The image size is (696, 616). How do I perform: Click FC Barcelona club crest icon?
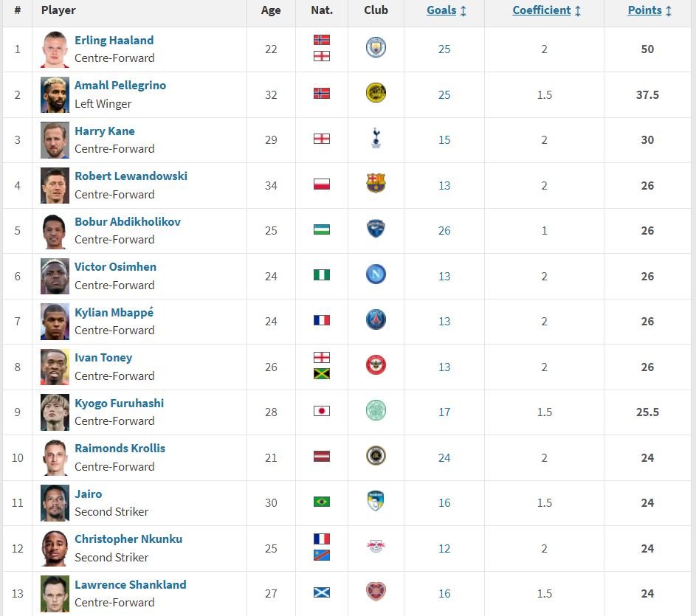[x=376, y=184]
